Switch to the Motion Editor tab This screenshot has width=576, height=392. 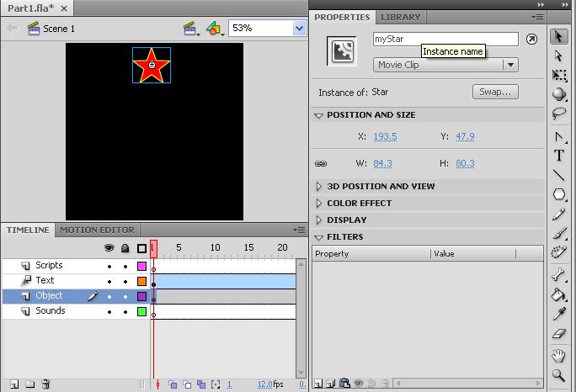pos(98,230)
